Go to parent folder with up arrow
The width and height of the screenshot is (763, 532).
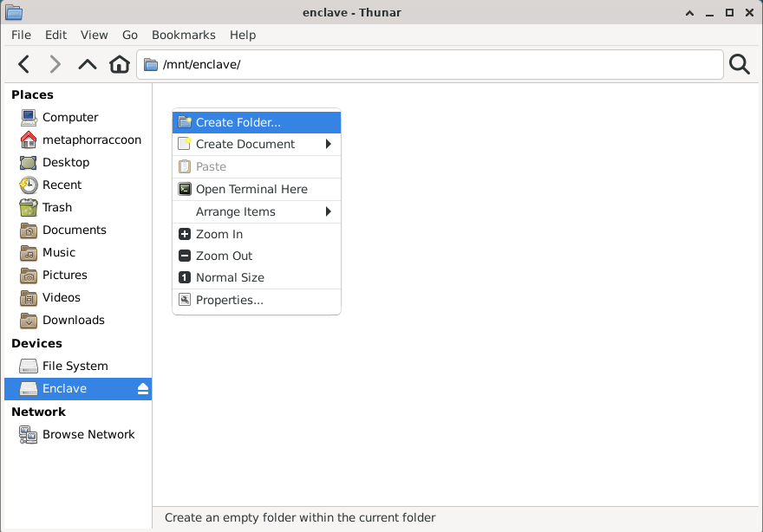coord(88,64)
